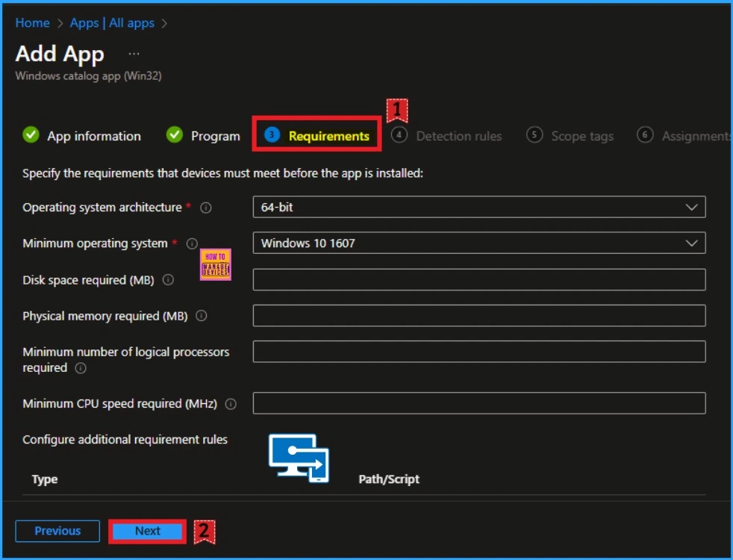
Task: Click the step 6 Assignments circle
Action: [x=645, y=135]
